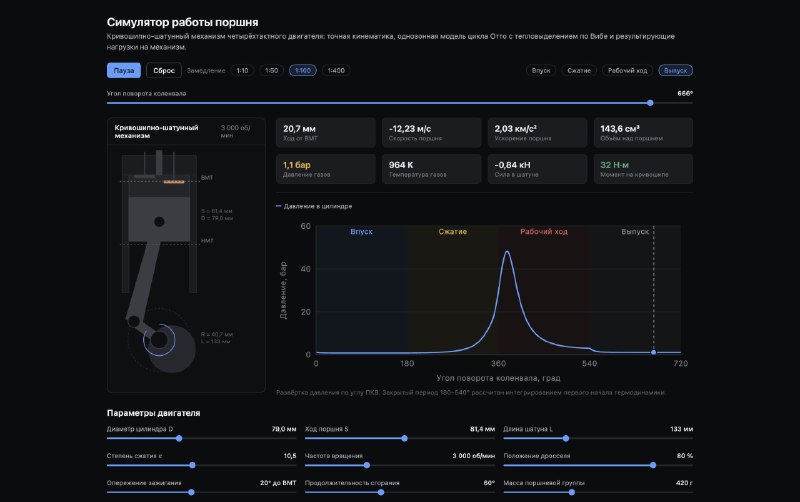Click the 79,0 мм cylinder diameter value
The height and width of the screenshot is (502, 800).
point(284,429)
